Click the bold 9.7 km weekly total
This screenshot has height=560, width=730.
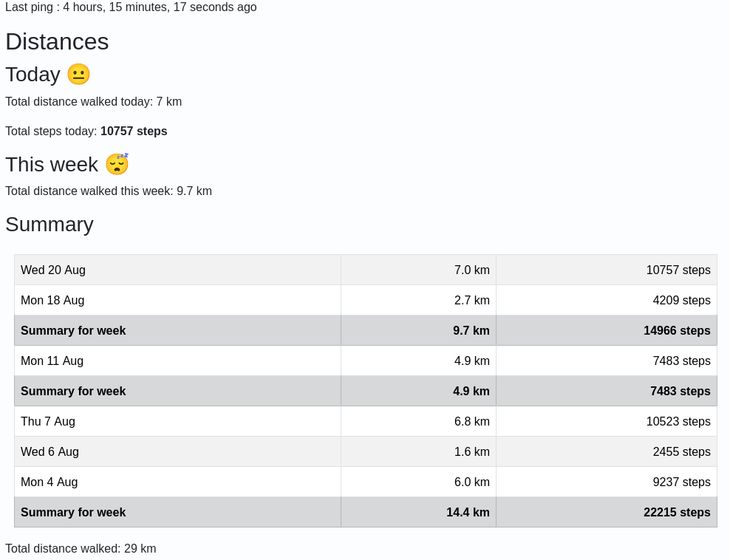471,330
